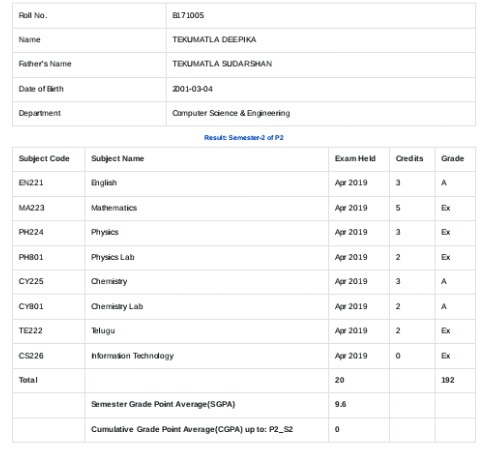The image size is (480, 461).
Task: Click the Subject Code column header
Action: [44, 158]
